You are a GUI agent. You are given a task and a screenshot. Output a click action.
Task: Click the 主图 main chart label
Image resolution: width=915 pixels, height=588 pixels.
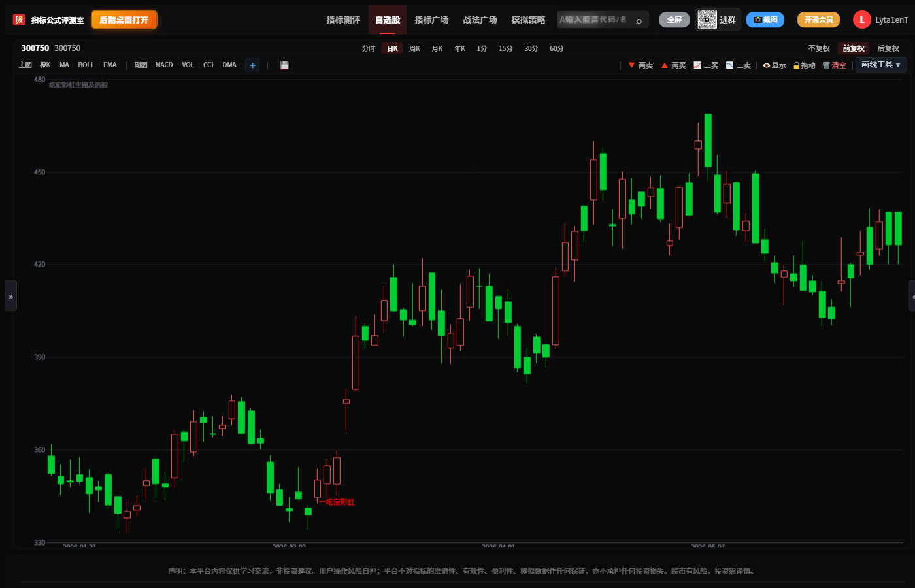click(25, 65)
